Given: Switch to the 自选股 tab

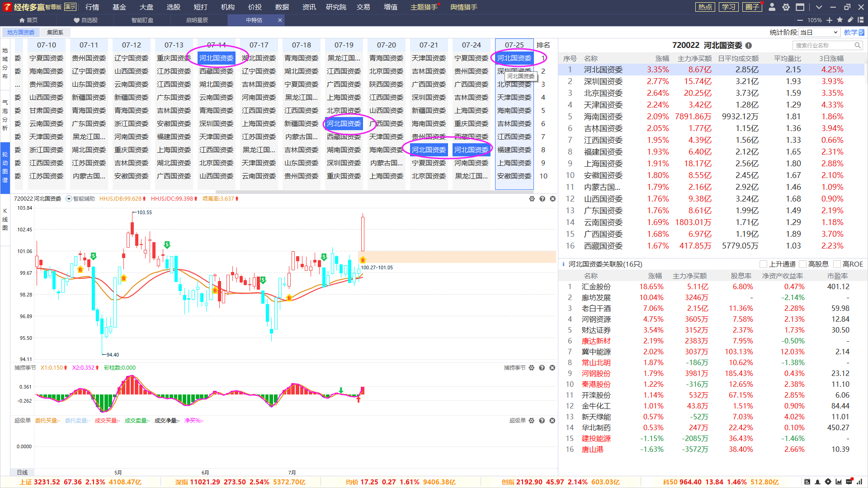Looking at the screenshot, I should (x=86, y=20).
